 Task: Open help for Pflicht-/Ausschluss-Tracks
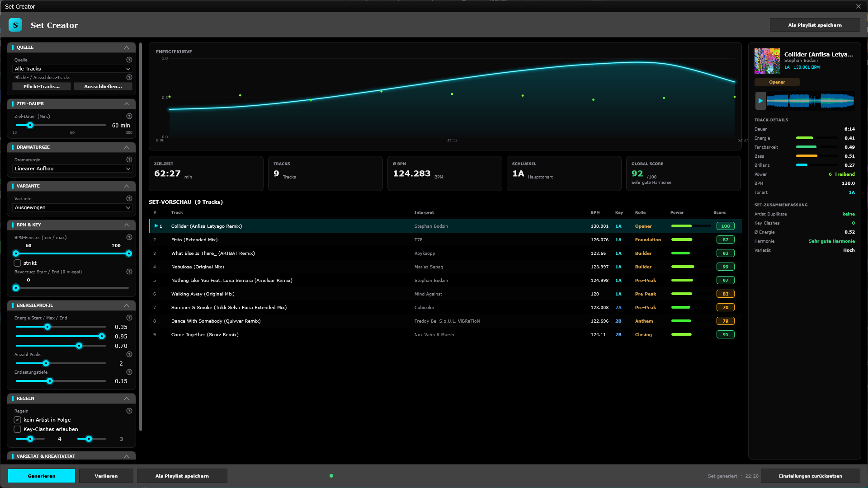click(x=129, y=77)
